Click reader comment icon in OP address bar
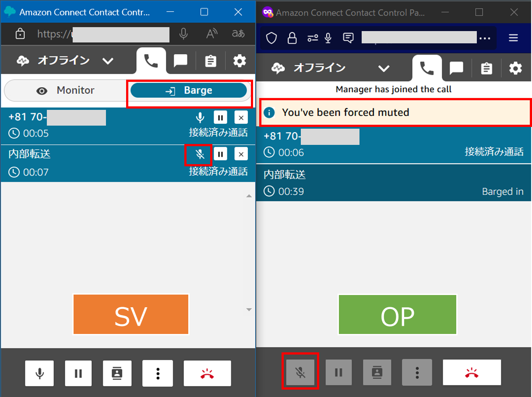 [348, 38]
